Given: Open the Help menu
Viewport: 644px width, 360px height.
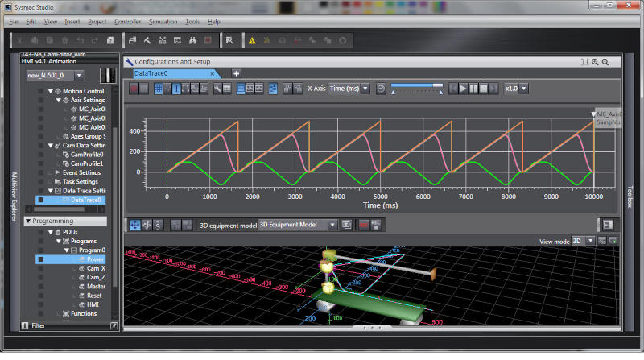Looking at the screenshot, I should tap(213, 22).
